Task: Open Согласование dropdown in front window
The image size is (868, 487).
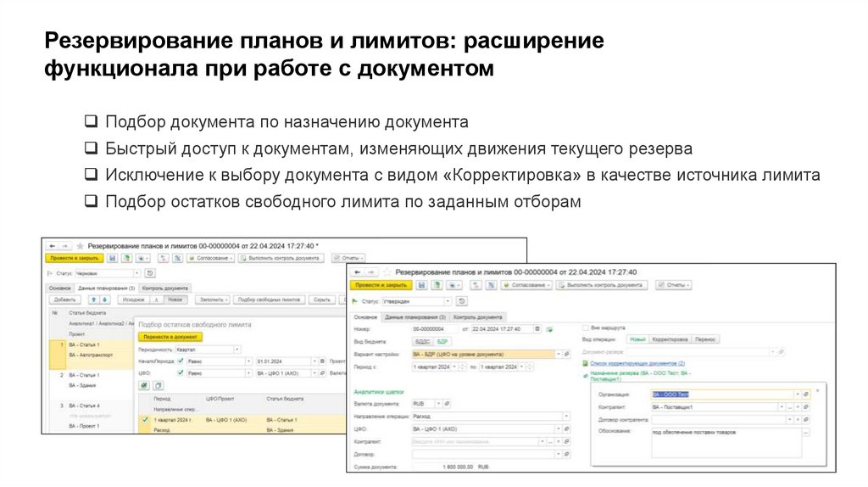Action: tap(526, 285)
